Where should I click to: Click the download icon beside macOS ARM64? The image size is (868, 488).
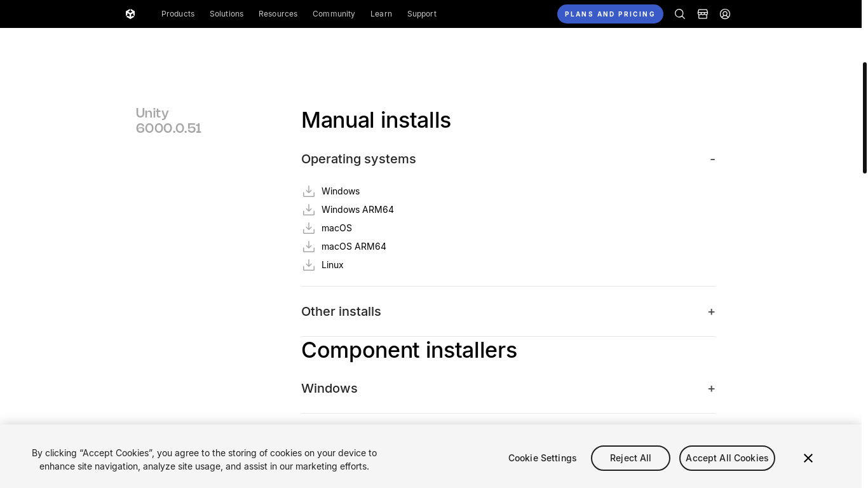(x=309, y=247)
